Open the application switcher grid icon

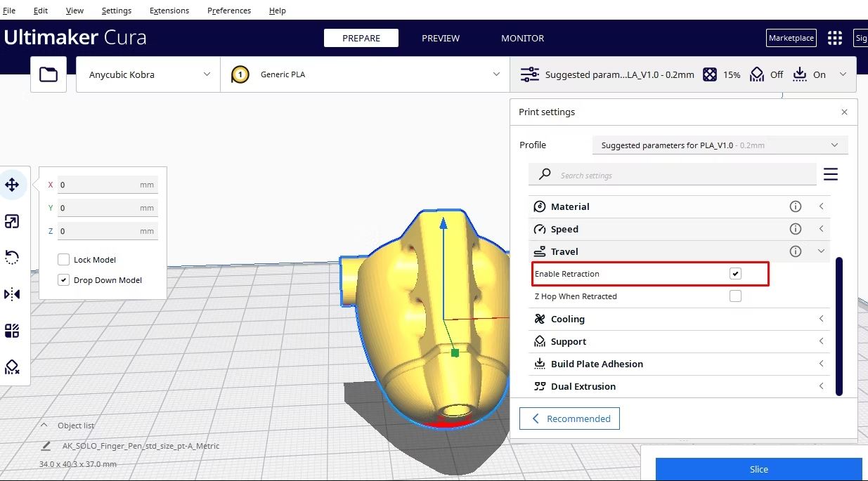(x=834, y=38)
